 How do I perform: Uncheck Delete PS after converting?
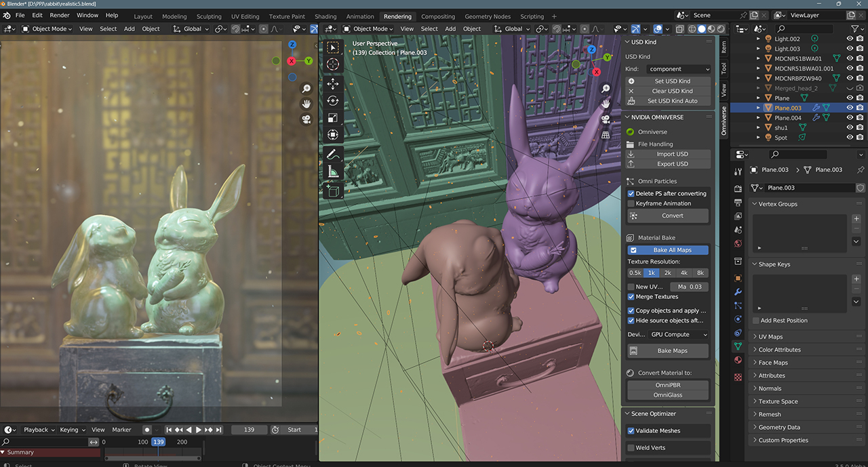click(x=631, y=193)
